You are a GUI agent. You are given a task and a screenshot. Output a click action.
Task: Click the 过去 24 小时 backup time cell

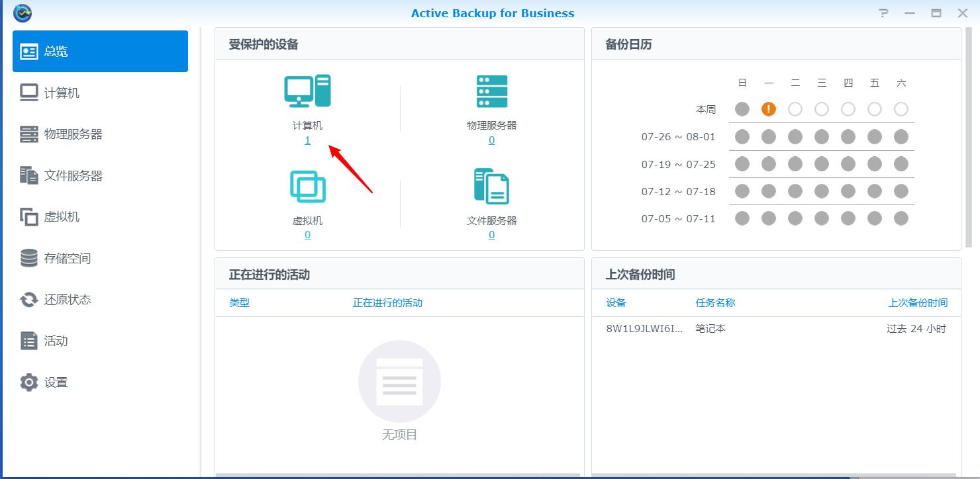(916, 329)
